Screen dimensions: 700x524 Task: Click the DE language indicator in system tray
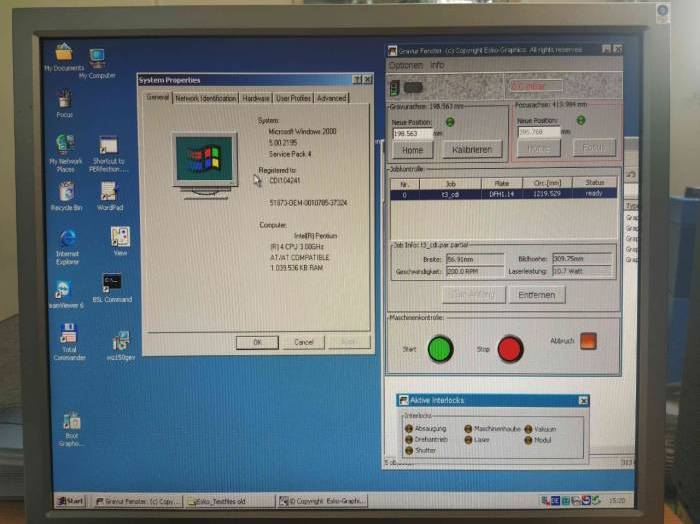tap(555, 501)
